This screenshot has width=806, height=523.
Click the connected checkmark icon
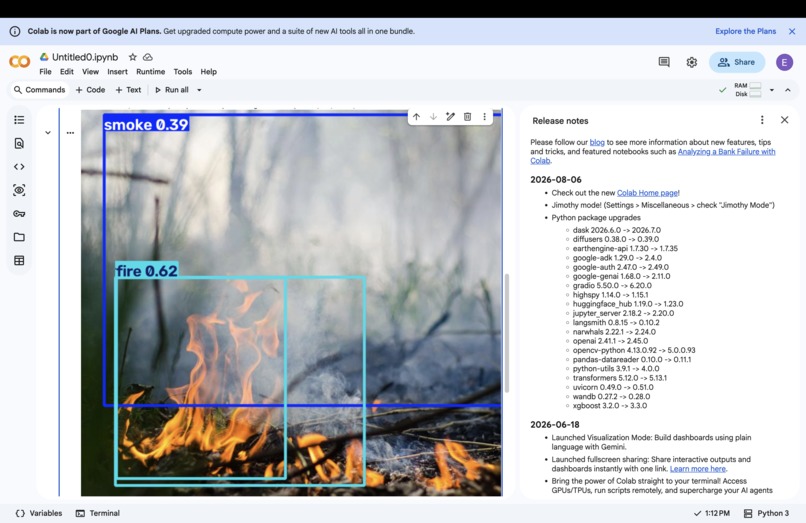[x=722, y=90]
